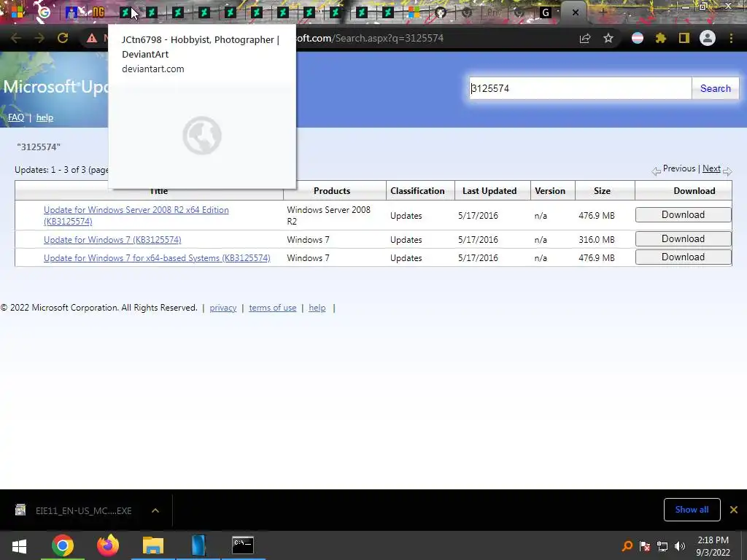Open the privacy footer link
The image size is (747, 560).
223,308
